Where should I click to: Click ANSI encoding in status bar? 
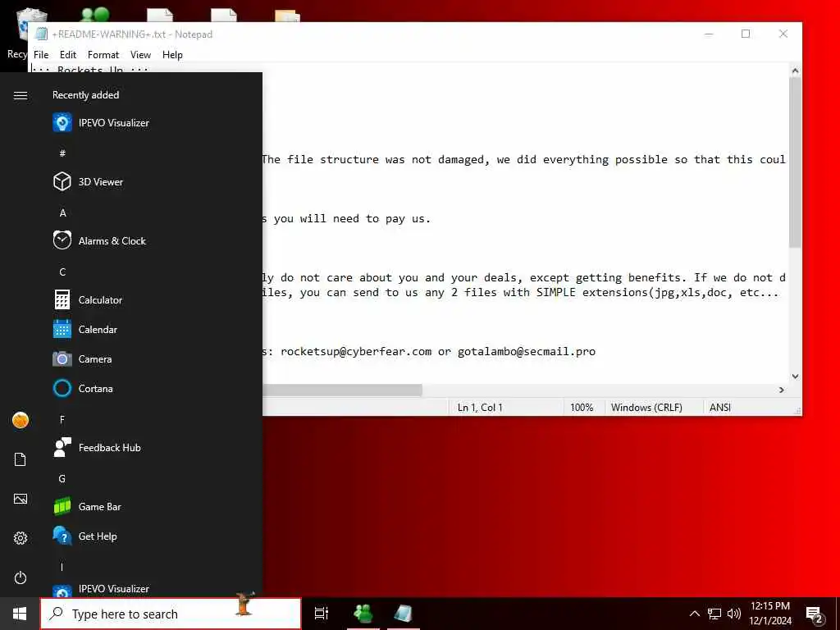pyautogui.click(x=720, y=407)
